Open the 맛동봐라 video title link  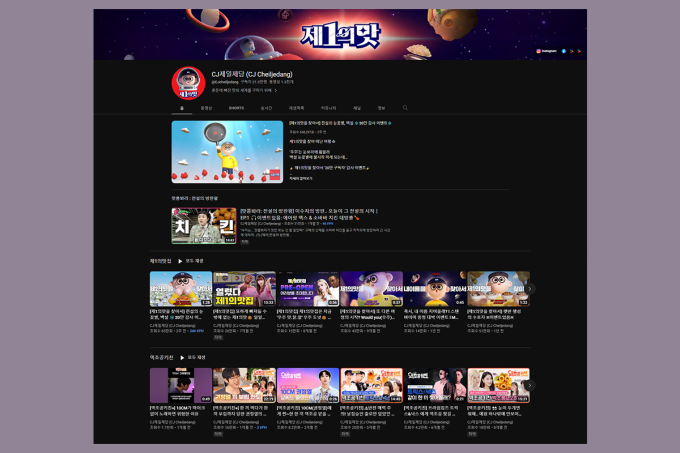(309, 214)
